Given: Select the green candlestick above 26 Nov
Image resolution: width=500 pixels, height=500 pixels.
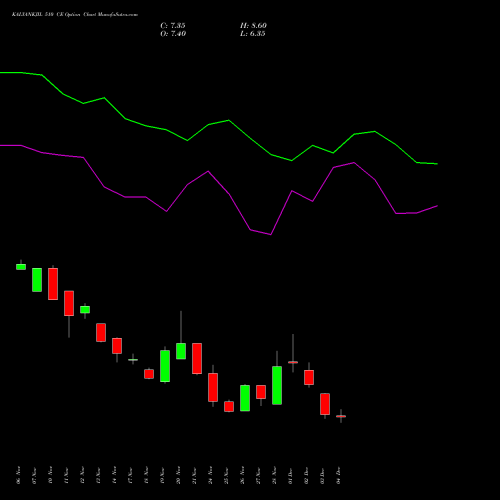Looking at the screenshot, I should pos(245,398).
